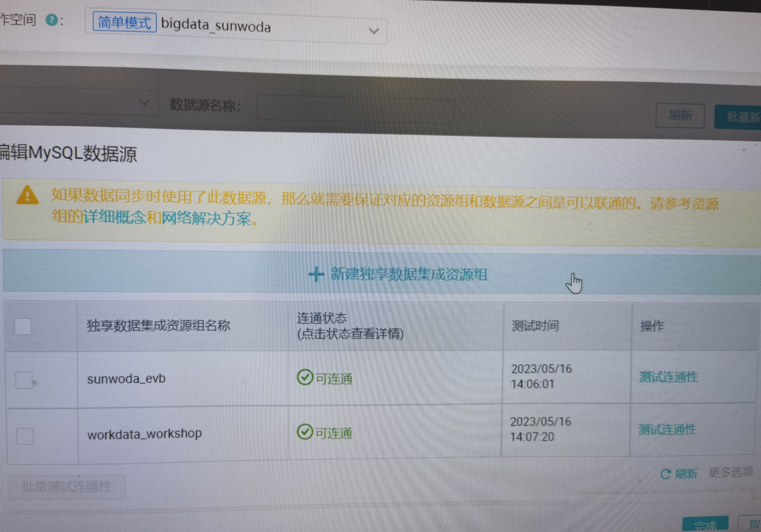Click 可连通 status for sunwoda_evb
Screen dimensions: 761x532
pyautogui.click(x=334, y=379)
